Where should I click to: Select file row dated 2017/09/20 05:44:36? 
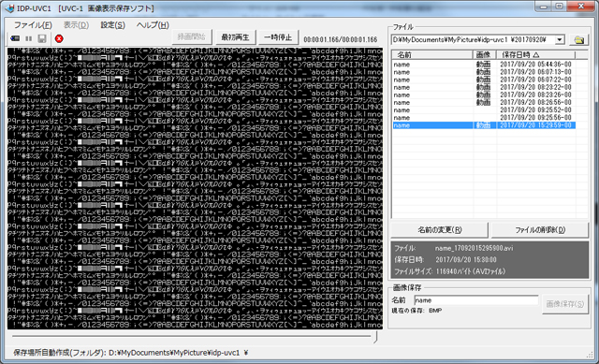[x=484, y=65]
